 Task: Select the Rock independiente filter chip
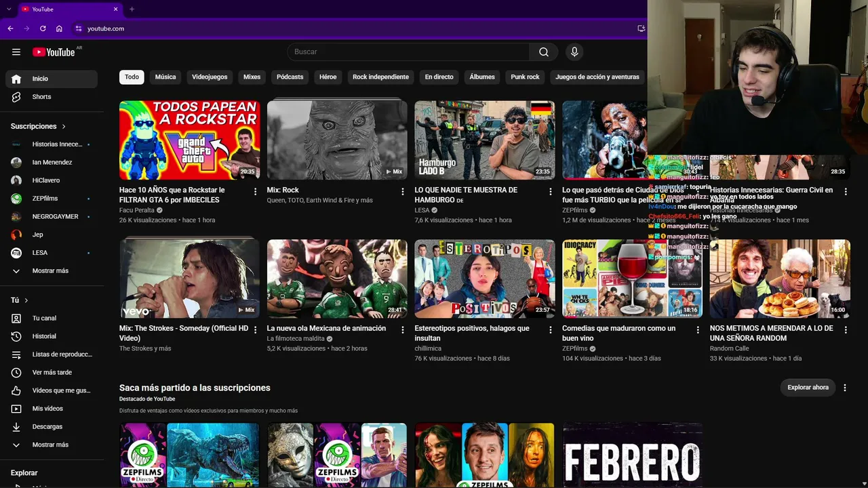380,77
